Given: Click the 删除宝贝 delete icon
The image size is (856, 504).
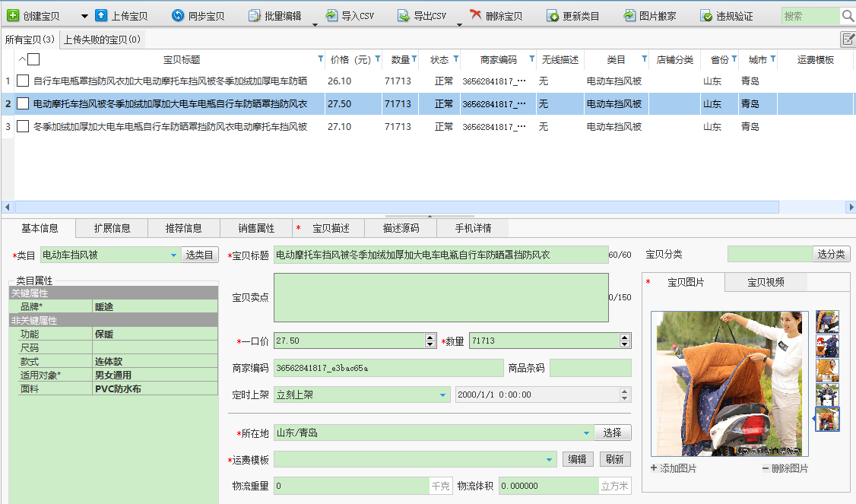Looking at the screenshot, I should pyautogui.click(x=476, y=16).
